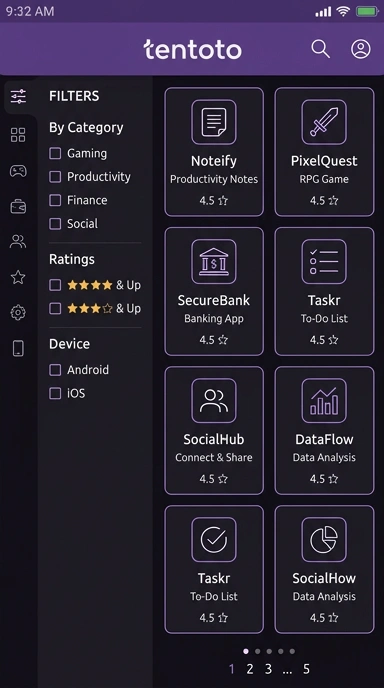Click the PixelQuest 4.5 star rating

[324, 201]
